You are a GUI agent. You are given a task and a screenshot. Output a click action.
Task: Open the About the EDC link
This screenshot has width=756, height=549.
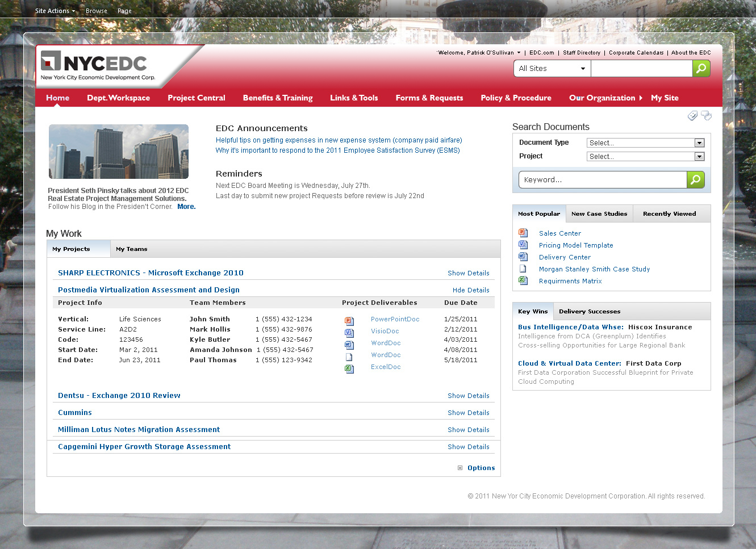[691, 53]
